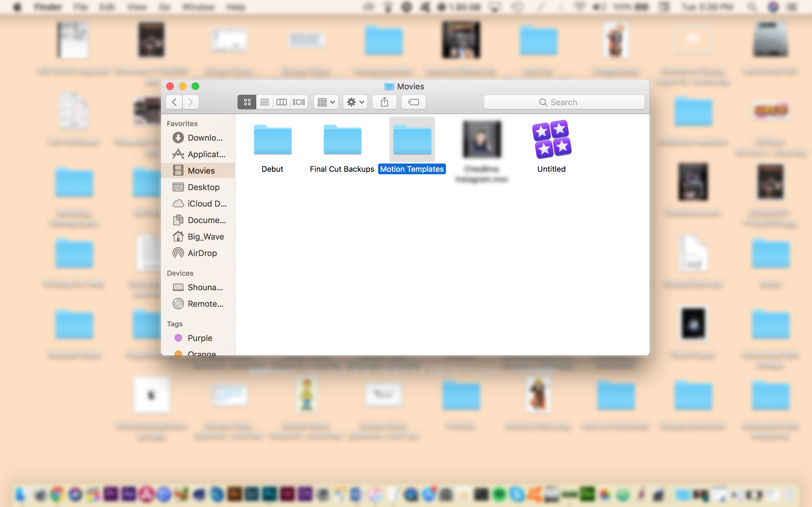Go forward with the right arrow
Viewport: 812px width, 507px height.
pos(190,102)
